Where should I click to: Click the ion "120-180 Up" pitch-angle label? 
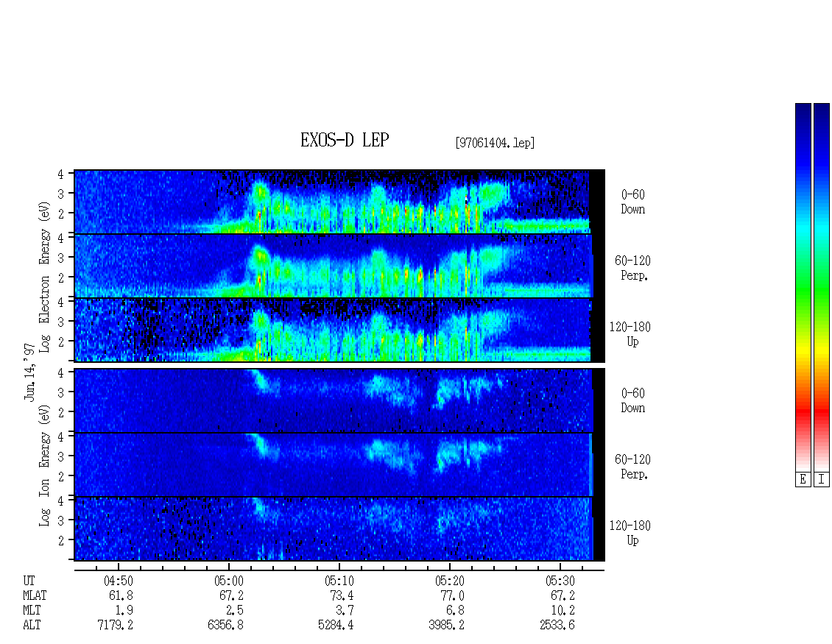[x=630, y=533]
